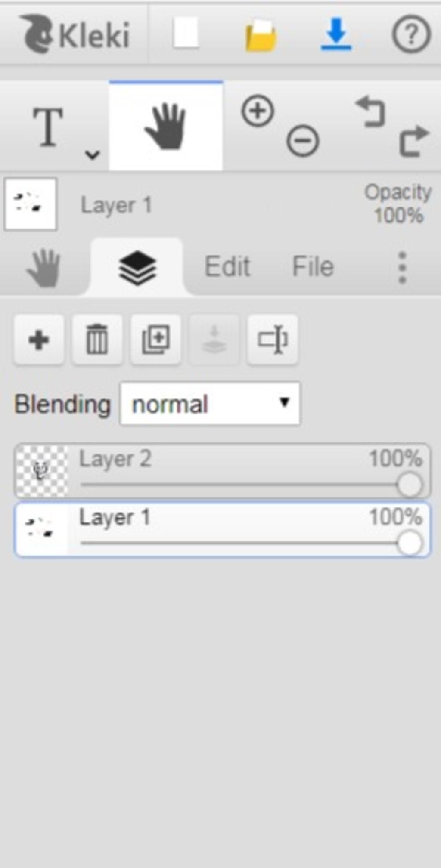Undo the last action
The height and width of the screenshot is (868, 441).
[370, 112]
